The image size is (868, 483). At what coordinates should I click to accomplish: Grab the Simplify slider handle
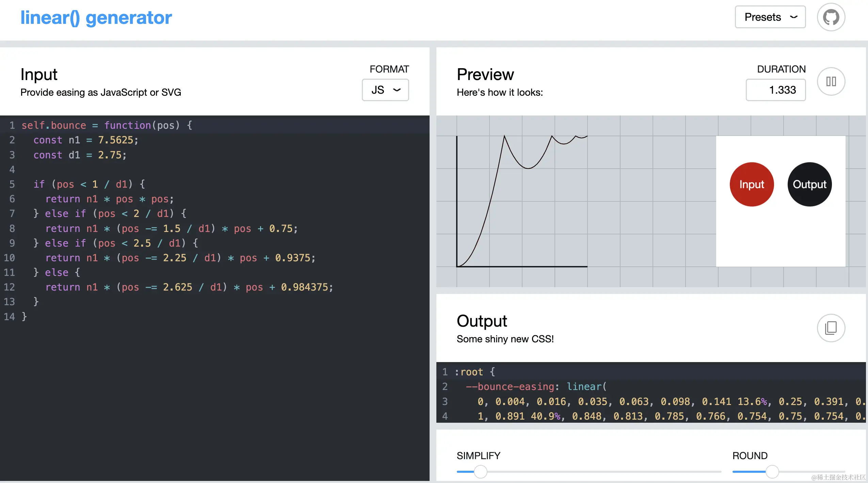point(480,472)
